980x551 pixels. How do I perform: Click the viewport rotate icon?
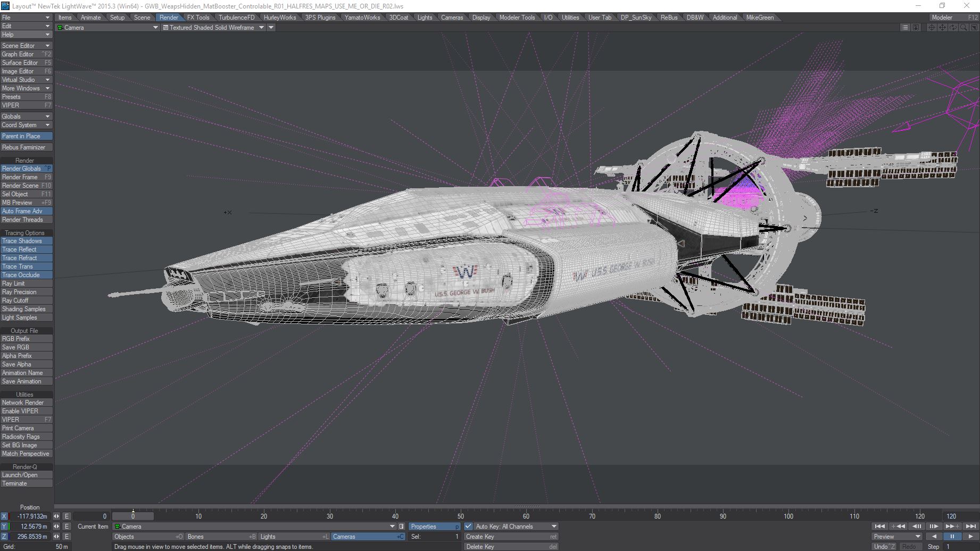953,28
